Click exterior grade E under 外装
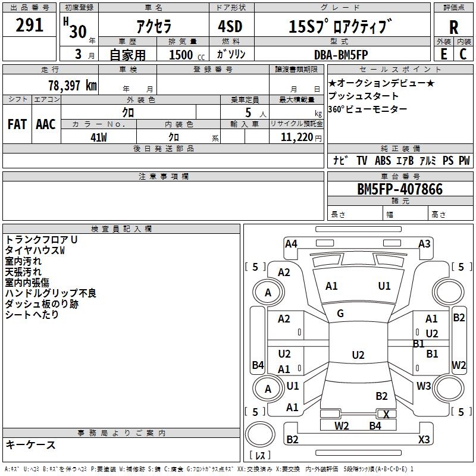Viewport: 476px width, 476px height. coord(444,54)
